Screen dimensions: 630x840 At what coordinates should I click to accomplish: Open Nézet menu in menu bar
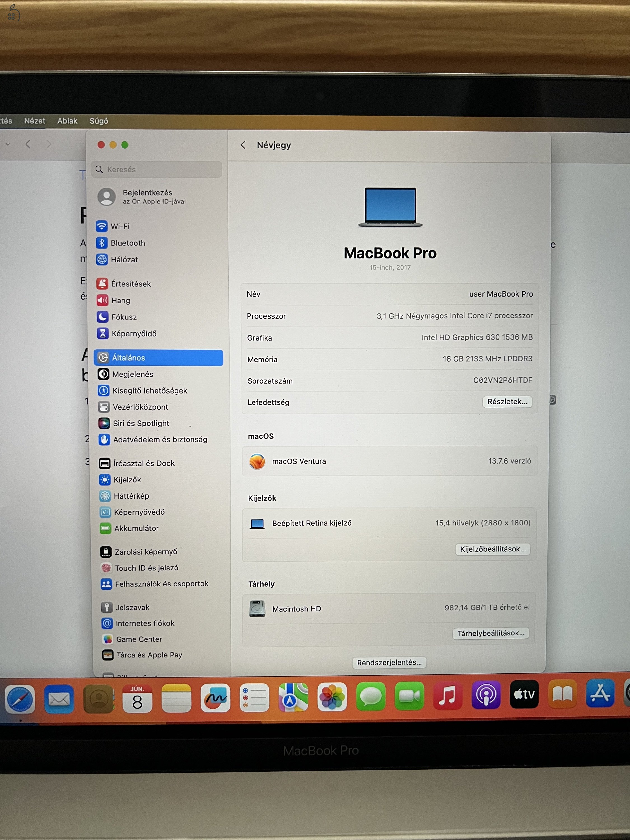[x=34, y=121]
